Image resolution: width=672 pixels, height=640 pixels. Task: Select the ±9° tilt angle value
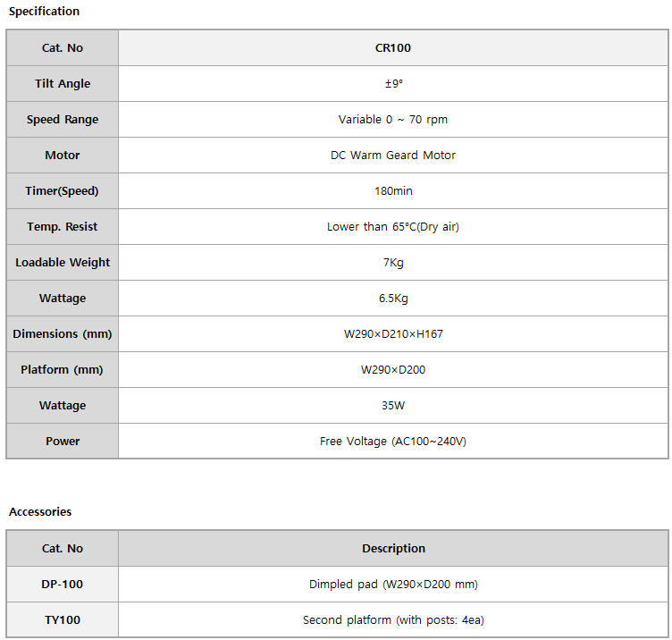click(393, 84)
